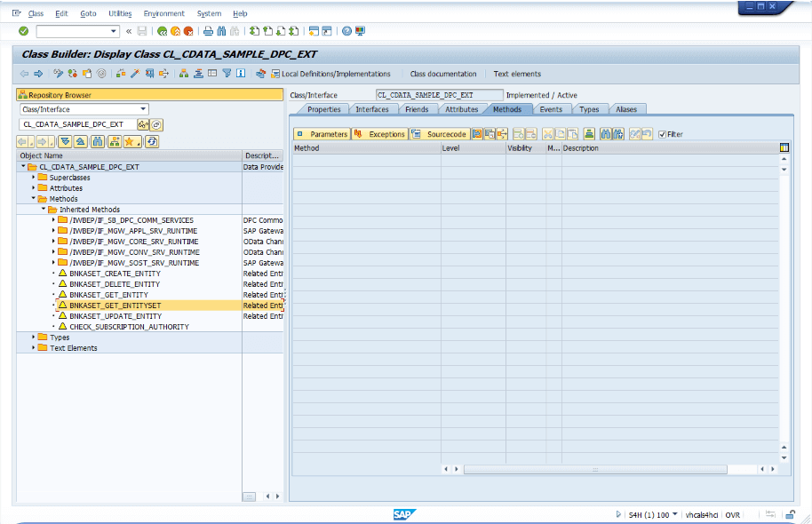Click the scissors Cut icon in the methods toolbar
This screenshot has width=812, height=524.
pos(547,134)
